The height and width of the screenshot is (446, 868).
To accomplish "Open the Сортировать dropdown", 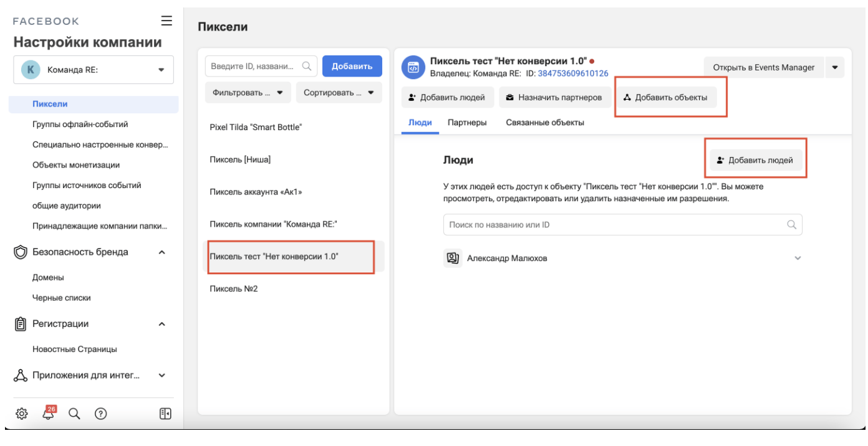I will (339, 93).
